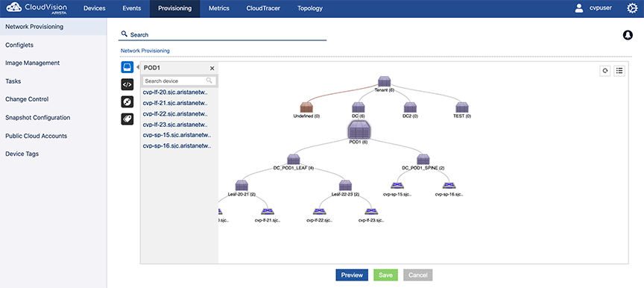The image size is (644, 288).
Task: Click the gray Cancel button
Action: coord(418,275)
